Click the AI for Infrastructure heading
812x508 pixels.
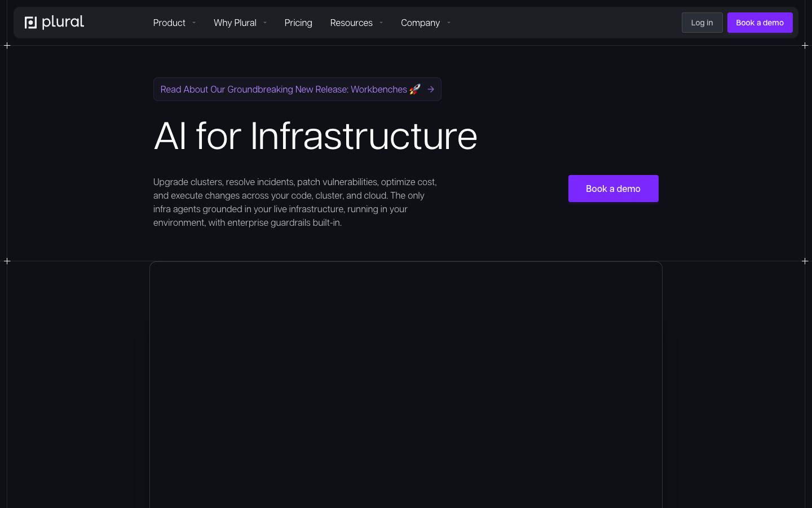(315, 136)
